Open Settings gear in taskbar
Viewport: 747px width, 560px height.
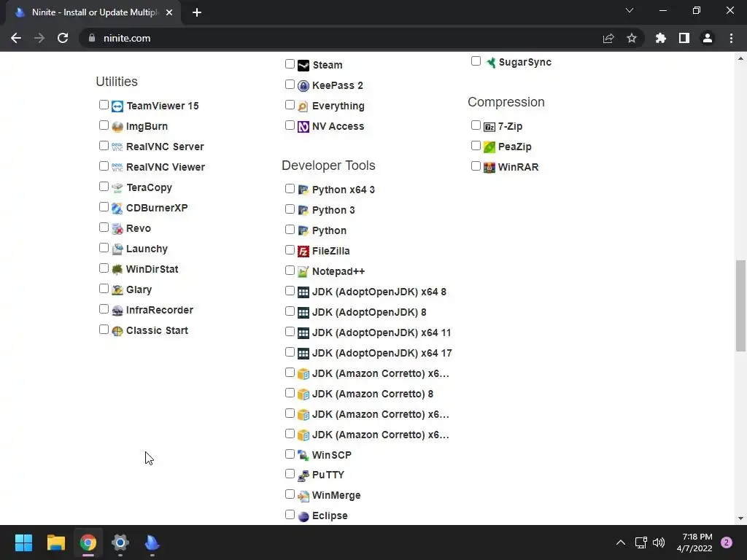click(x=120, y=542)
